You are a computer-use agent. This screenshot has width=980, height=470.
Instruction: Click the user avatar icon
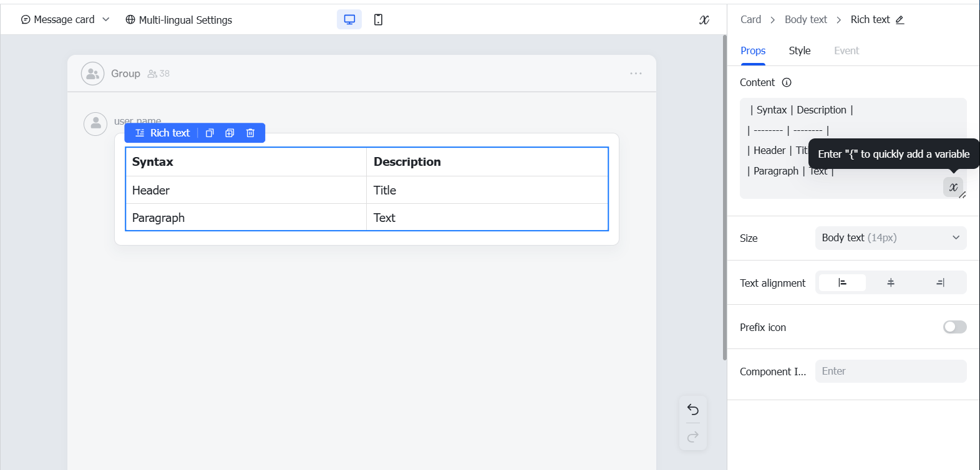tap(95, 124)
